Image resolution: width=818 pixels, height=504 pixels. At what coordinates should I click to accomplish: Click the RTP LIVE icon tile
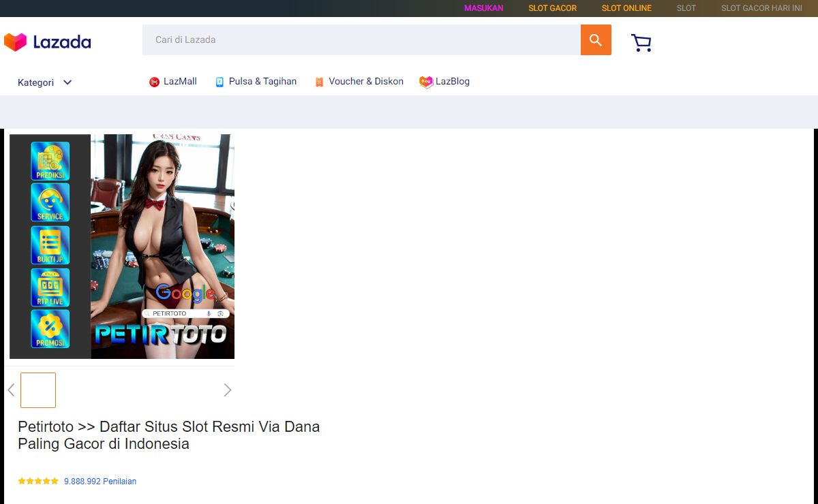pyautogui.click(x=50, y=287)
